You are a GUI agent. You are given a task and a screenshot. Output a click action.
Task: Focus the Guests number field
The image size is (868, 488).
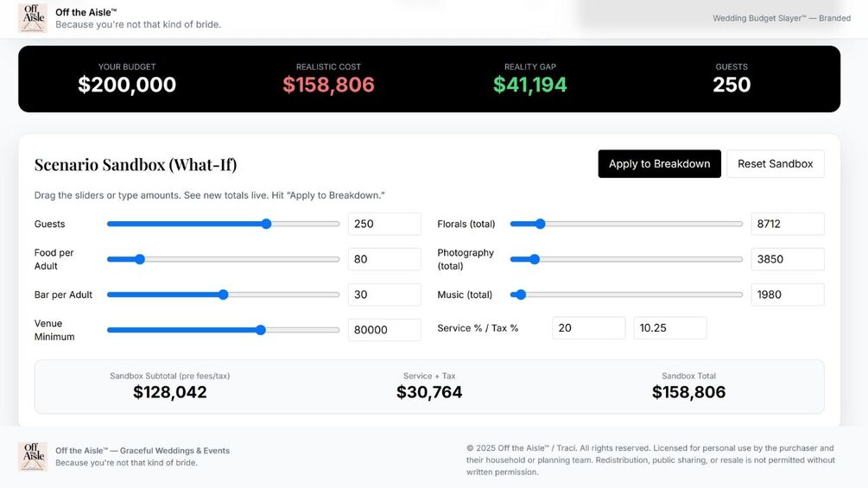384,224
